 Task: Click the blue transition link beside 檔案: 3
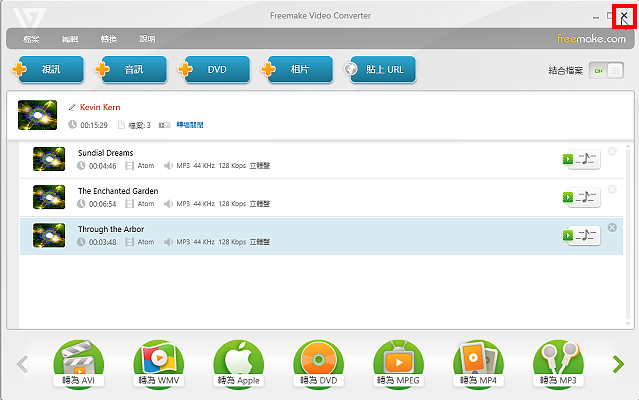pyautogui.click(x=190, y=125)
